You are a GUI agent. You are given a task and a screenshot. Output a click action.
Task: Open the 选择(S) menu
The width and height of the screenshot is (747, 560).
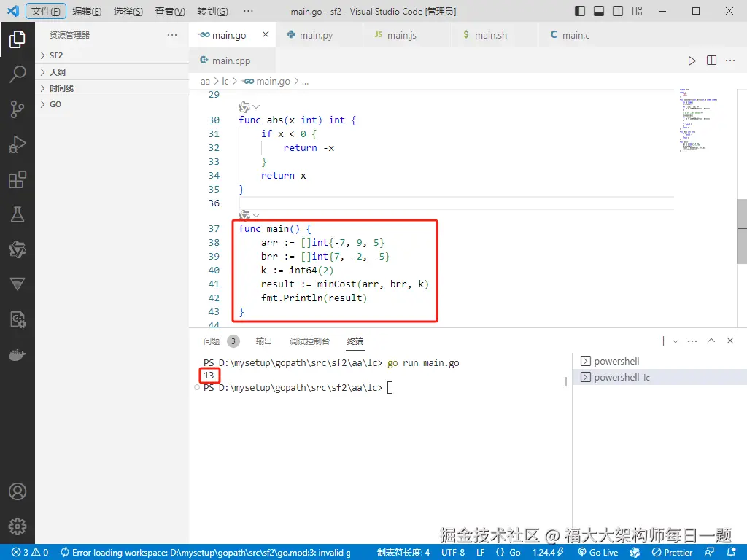(128, 11)
